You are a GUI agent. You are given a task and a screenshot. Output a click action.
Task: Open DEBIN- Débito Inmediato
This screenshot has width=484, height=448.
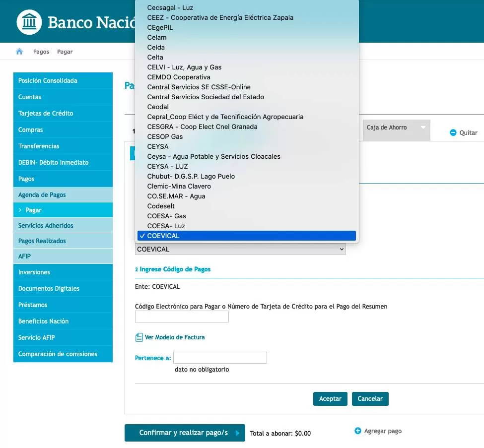tap(63, 162)
